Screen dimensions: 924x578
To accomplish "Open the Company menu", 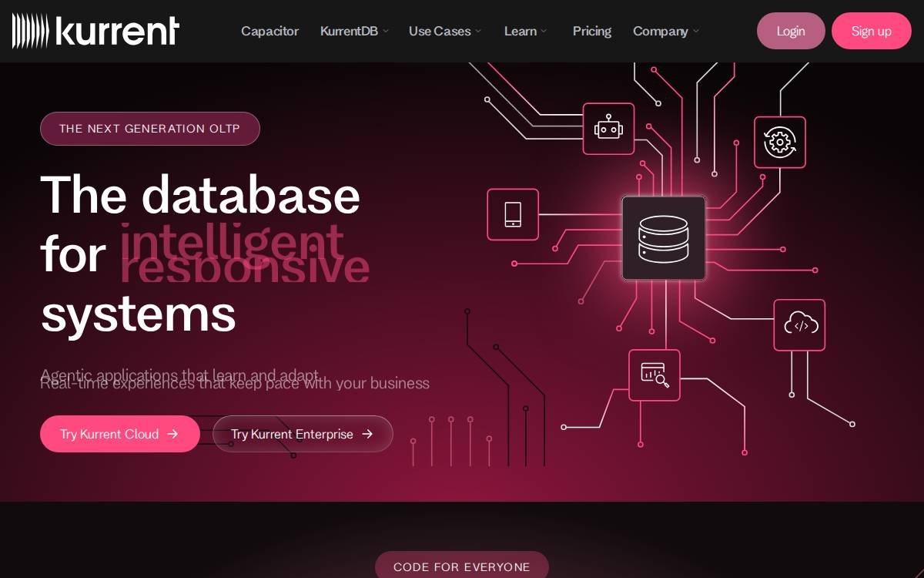I will (x=666, y=31).
